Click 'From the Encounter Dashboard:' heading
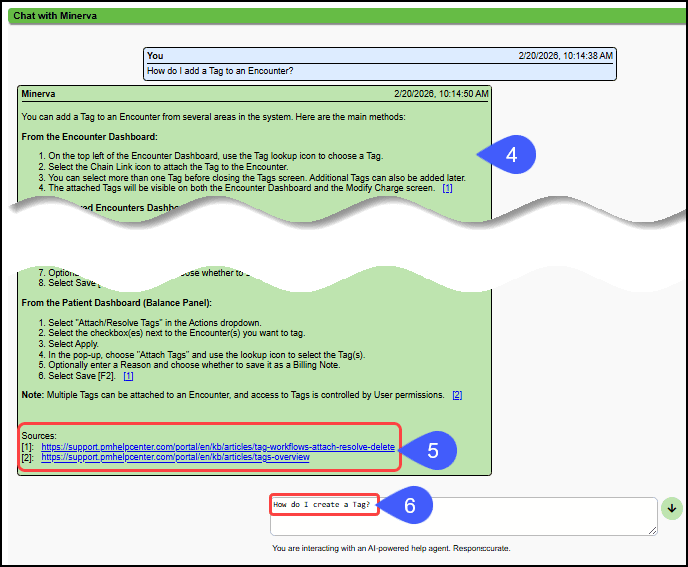Screen dimensions: 688x567 (x=89, y=136)
